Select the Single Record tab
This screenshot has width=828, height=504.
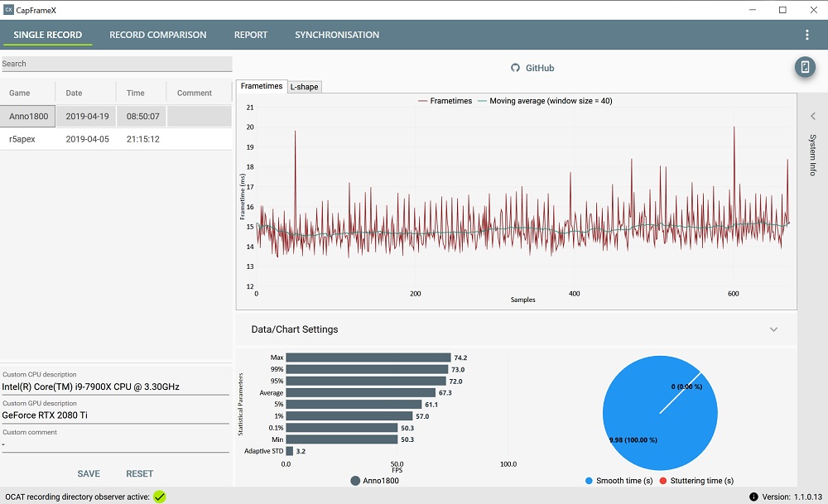coord(47,35)
